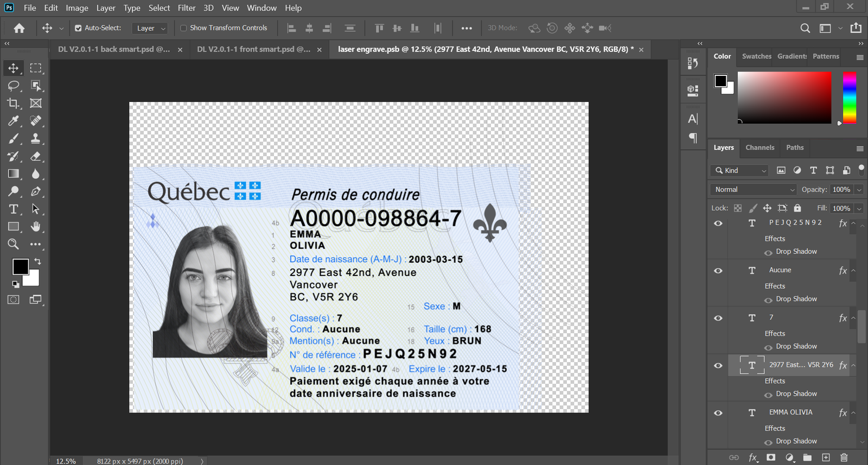Image resolution: width=868 pixels, height=465 pixels.
Task: Open the Move tool preset picker arrow
Action: point(61,28)
